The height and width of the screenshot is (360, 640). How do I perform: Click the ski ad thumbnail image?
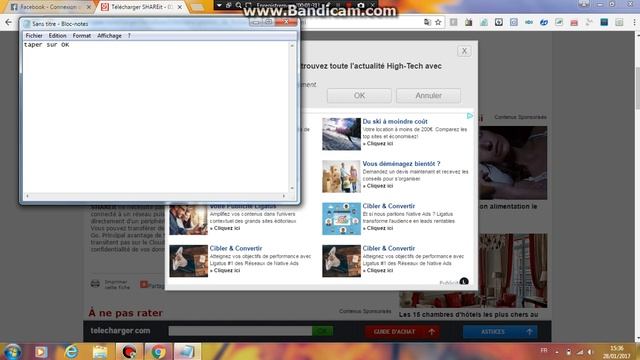point(341,134)
